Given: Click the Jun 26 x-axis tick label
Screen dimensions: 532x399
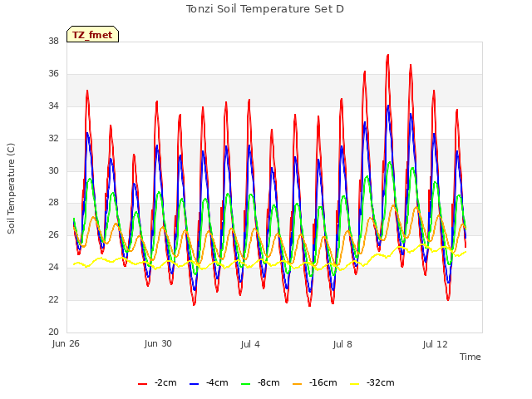Looking at the screenshot, I should point(66,343).
